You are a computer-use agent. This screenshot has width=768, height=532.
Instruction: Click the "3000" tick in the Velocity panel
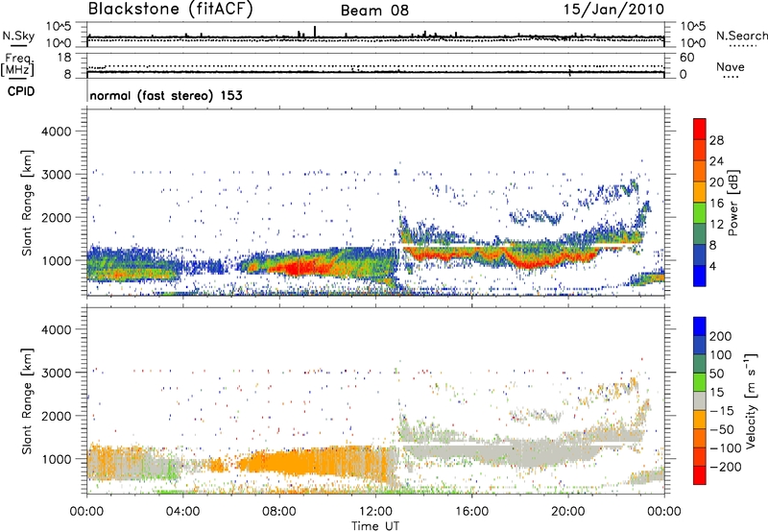tap(57, 373)
